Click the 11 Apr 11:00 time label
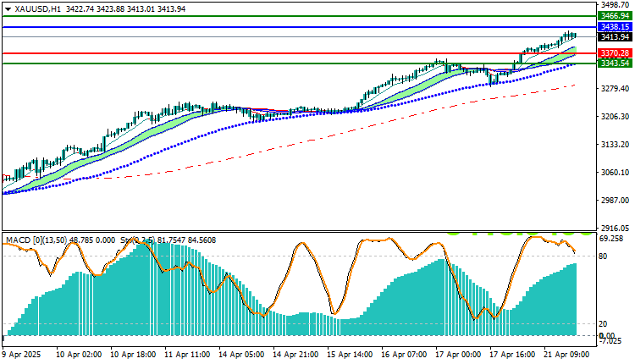Image resolution: width=635 pixels, height=364 pixels. 187,355
